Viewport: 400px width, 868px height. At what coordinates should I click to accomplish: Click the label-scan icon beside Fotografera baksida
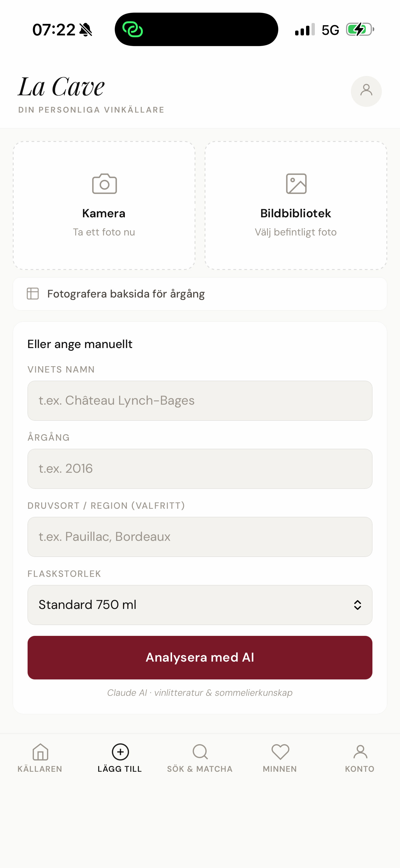click(33, 294)
